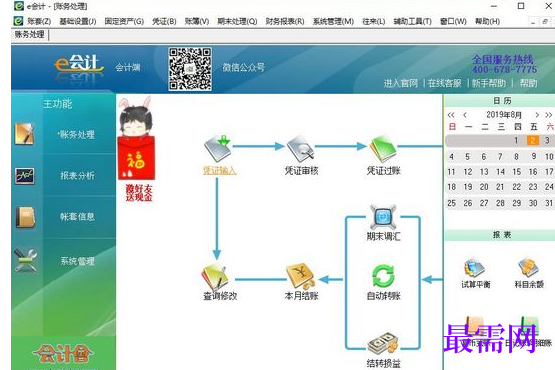The width and height of the screenshot is (555, 370).
Task: Open the 窗口(W) menu
Action: 453,21
